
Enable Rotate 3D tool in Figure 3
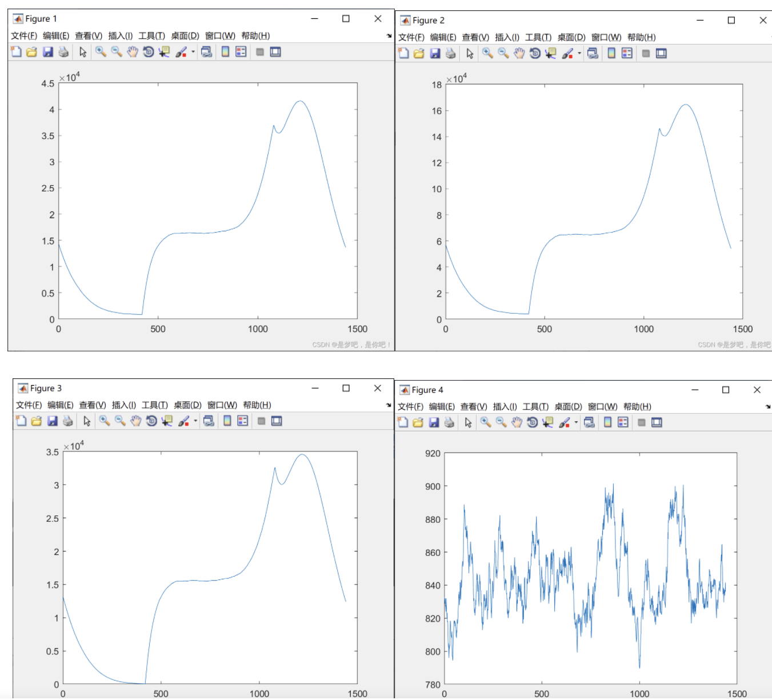151,421
